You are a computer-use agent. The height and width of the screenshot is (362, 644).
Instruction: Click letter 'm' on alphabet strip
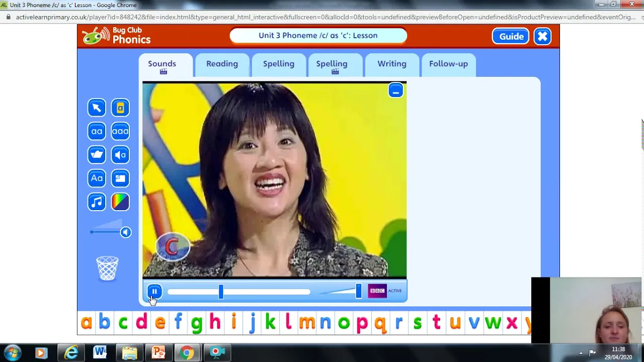pos(307,323)
